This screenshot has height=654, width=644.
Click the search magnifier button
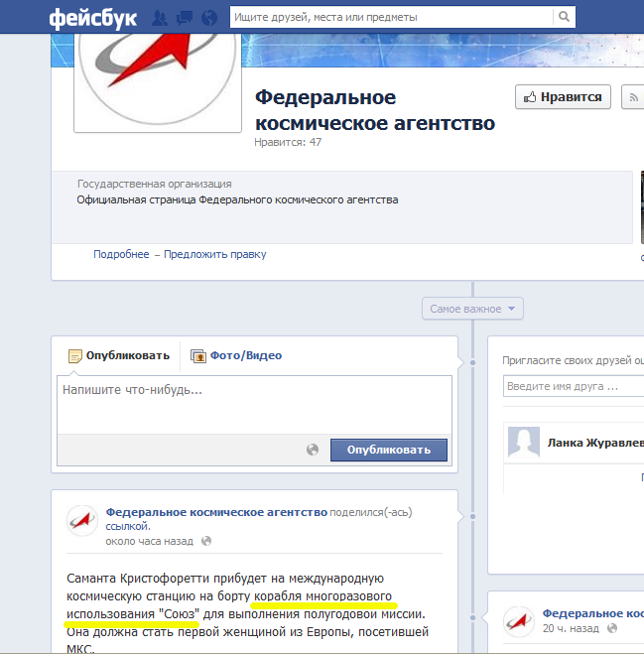564,17
